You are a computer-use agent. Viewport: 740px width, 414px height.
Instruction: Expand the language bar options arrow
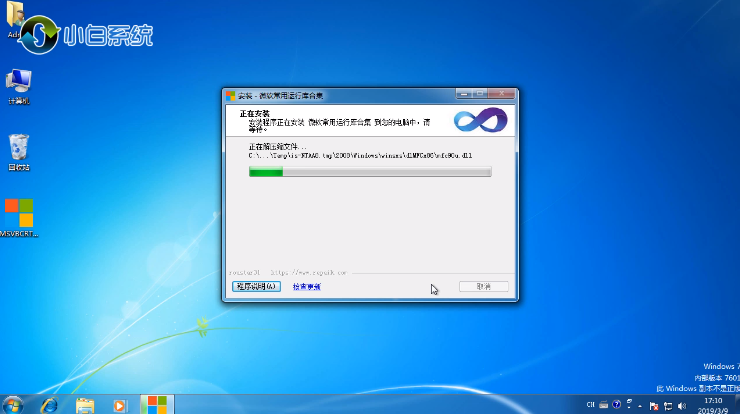click(627, 407)
